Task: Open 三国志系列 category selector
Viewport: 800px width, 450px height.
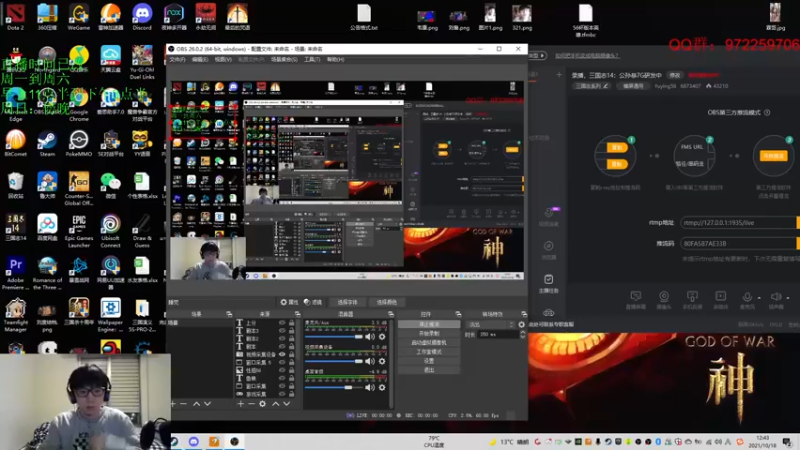Action: pyautogui.click(x=591, y=86)
